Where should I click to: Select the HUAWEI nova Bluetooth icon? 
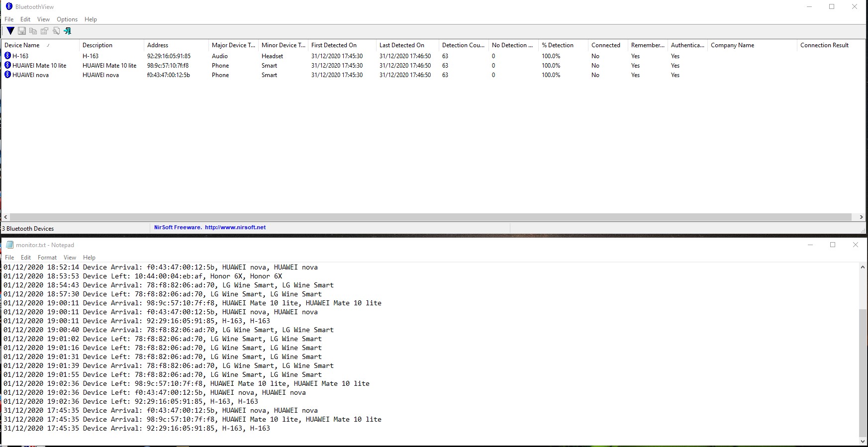pyautogui.click(x=7, y=75)
